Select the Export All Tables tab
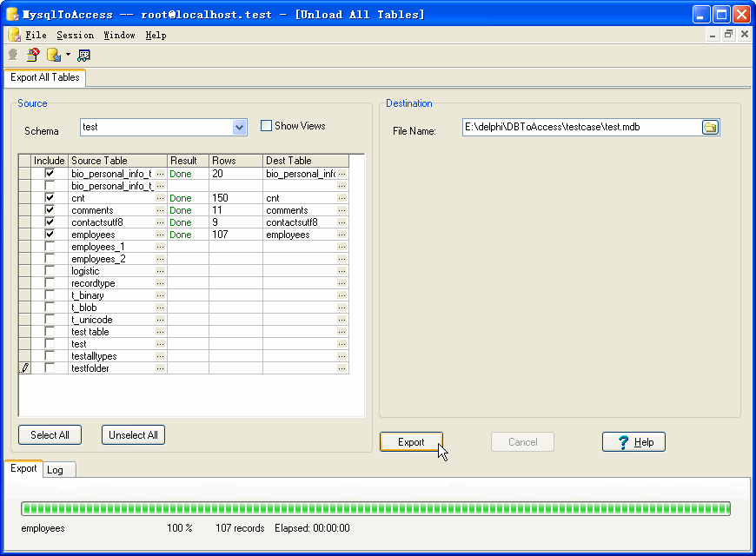756x556 pixels. pos(45,77)
